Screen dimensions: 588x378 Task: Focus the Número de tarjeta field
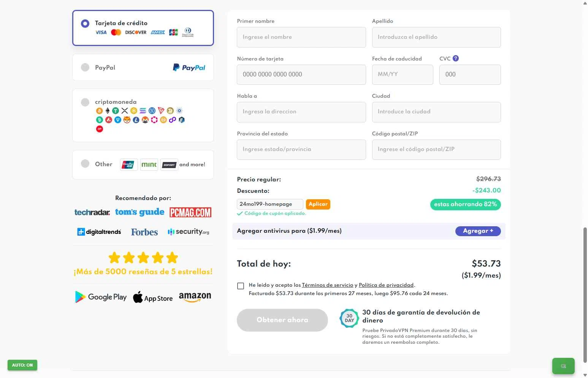[301, 75]
